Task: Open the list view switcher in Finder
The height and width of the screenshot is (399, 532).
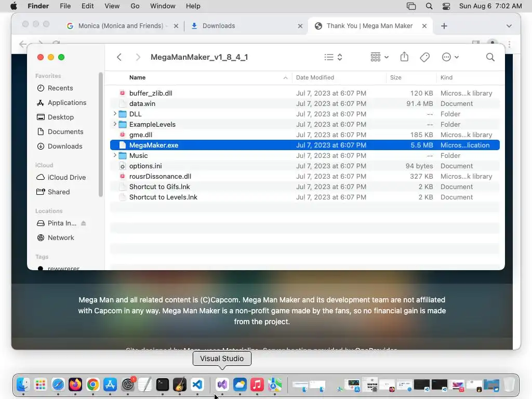Action: pyautogui.click(x=333, y=57)
